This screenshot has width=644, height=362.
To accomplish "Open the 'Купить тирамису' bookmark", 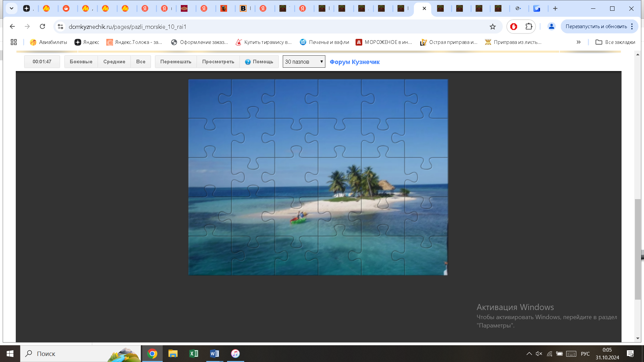I will (x=264, y=42).
